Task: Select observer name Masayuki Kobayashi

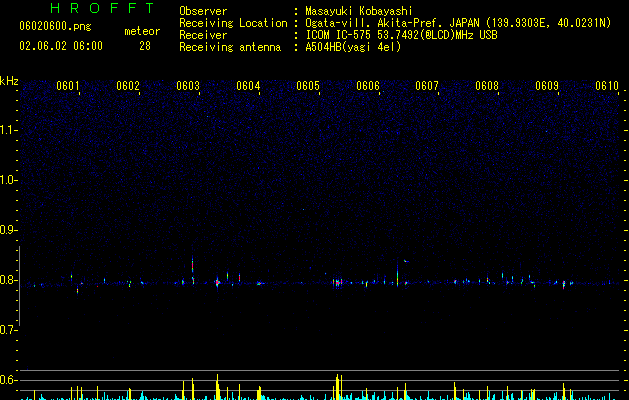Action: [359, 11]
